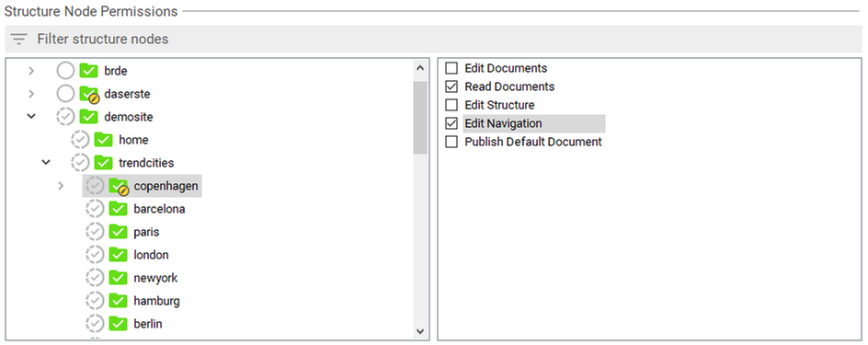Click the green folder icon of trendcities
The width and height of the screenshot is (868, 345).
click(104, 163)
